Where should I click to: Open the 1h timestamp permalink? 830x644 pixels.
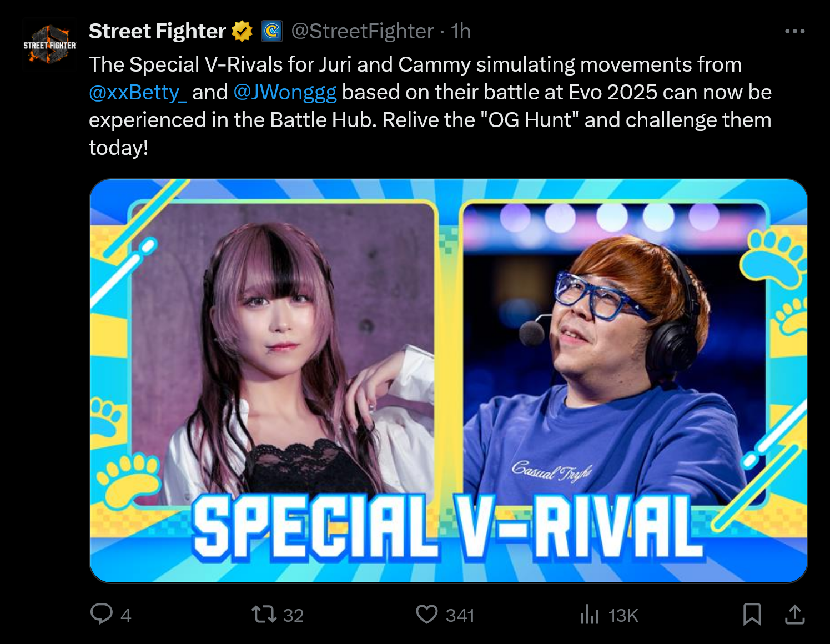[460, 31]
